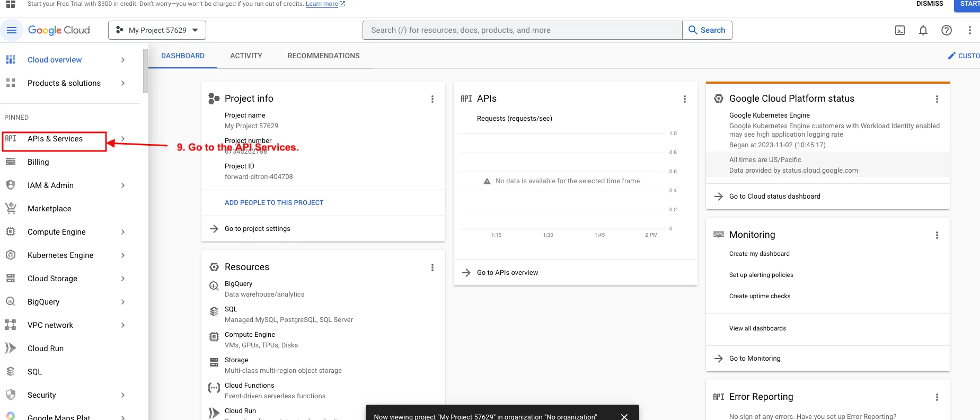Image resolution: width=980 pixels, height=420 pixels.
Task: Open the help question mark icon
Action: 947,30
